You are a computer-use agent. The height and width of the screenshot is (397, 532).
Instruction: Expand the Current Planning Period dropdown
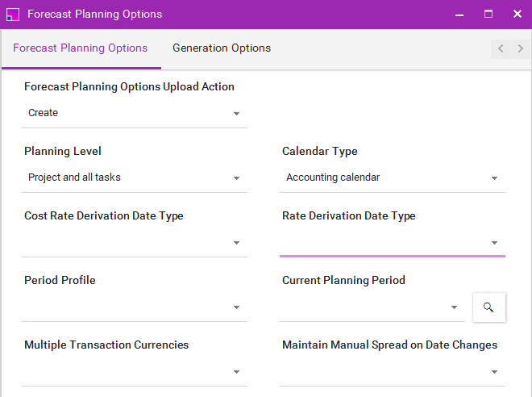(x=372, y=307)
